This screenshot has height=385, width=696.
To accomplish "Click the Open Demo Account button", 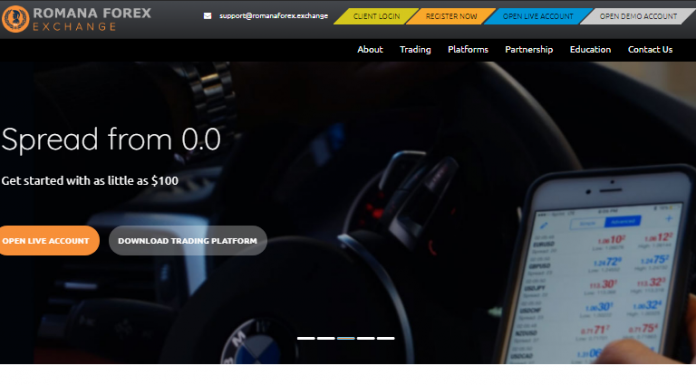I will 638,16.
